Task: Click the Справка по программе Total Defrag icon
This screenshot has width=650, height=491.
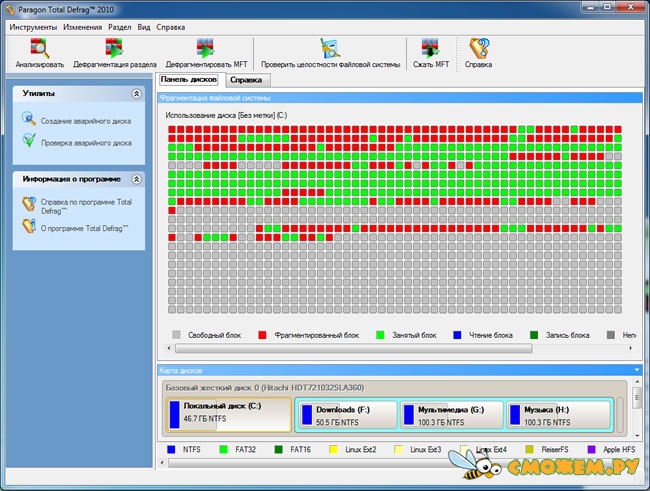Action: tap(29, 204)
